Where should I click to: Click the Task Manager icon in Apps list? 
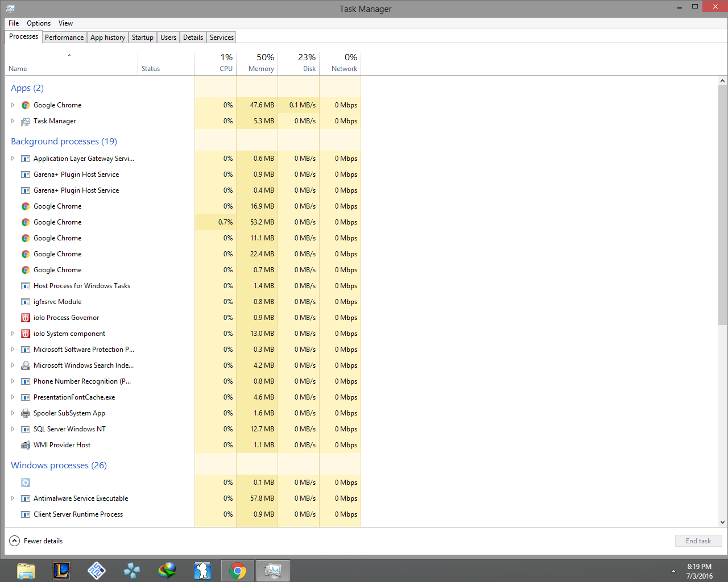click(26, 121)
